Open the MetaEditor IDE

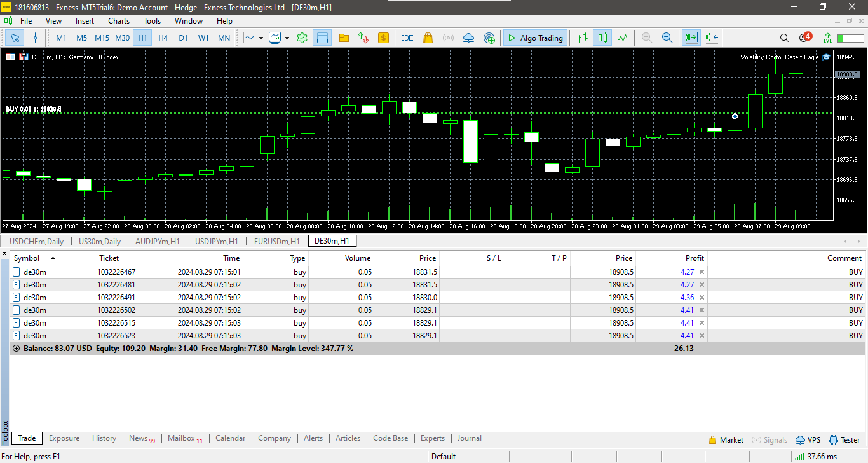(x=407, y=38)
